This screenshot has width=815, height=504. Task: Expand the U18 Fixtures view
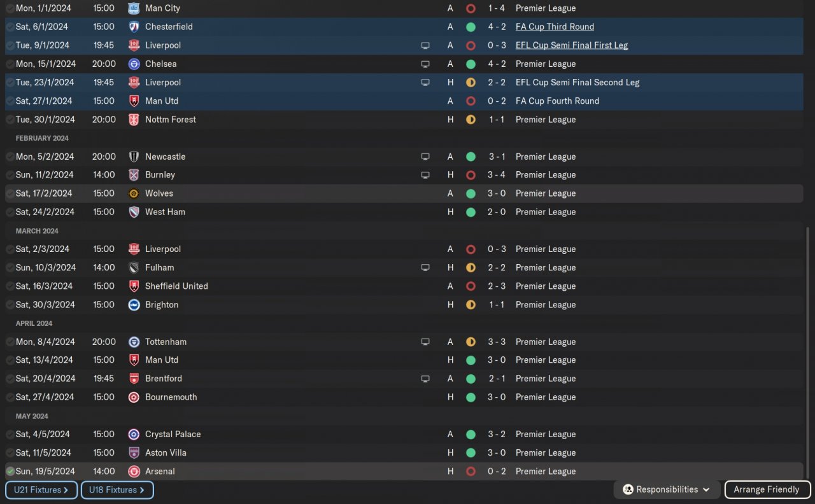117,490
